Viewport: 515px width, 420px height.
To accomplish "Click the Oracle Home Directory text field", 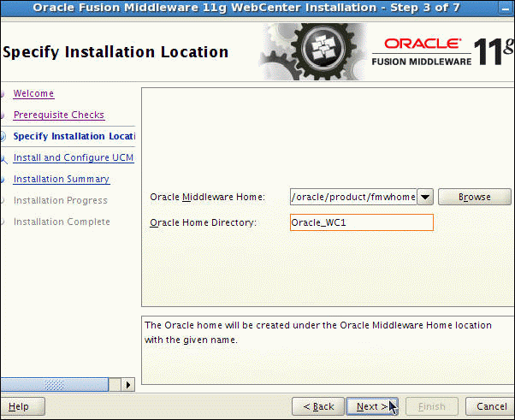I will 362,222.
